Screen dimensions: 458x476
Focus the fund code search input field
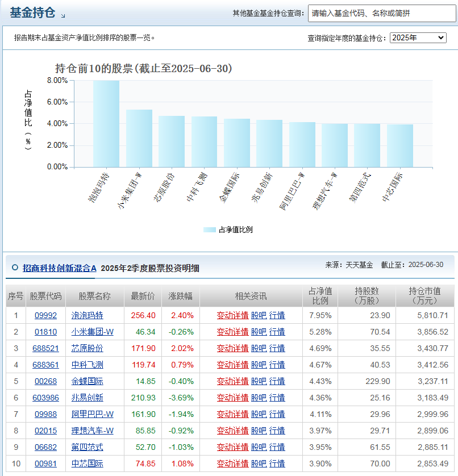382,14
